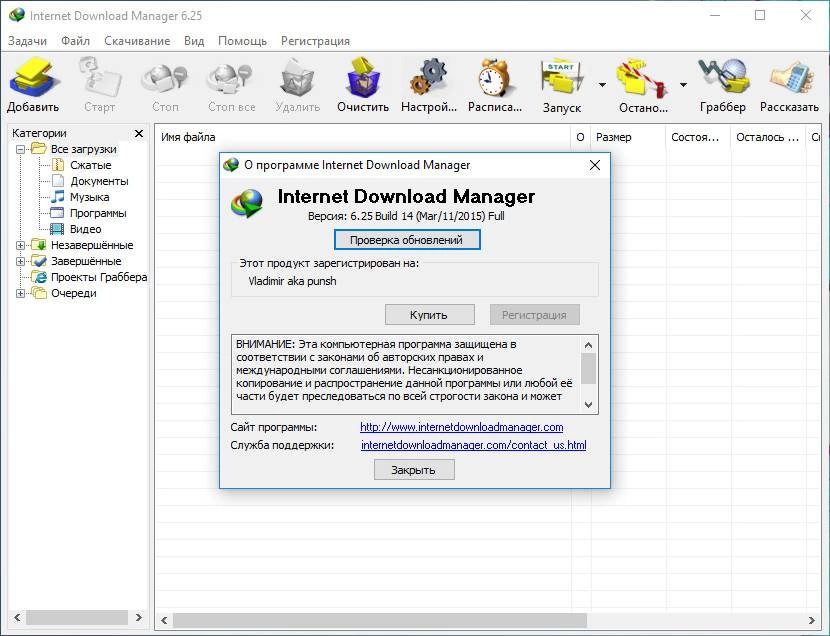The image size is (830, 636).
Task: Collapse the Все загрузки tree node
Action: coord(20,149)
